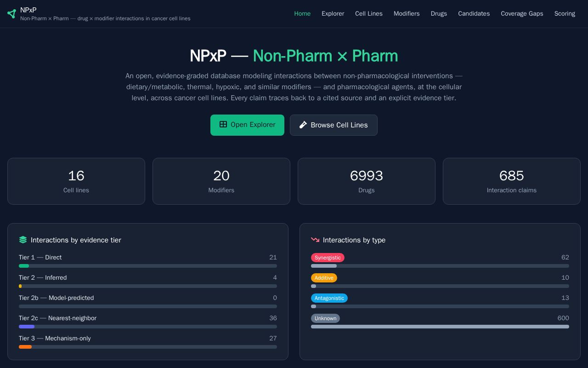
Task: Click the Open Explorer button
Action: tap(247, 125)
